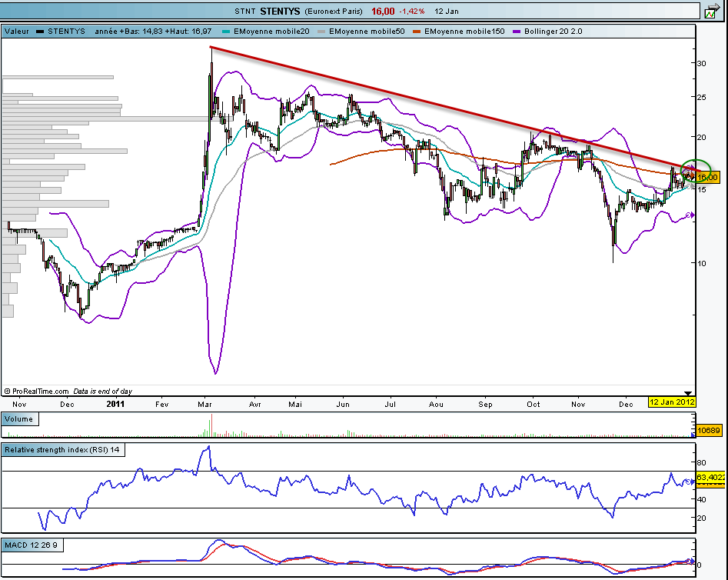The image size is (728, 580).
Task: Click the chart export icon top-right
Action: point(712,11)
